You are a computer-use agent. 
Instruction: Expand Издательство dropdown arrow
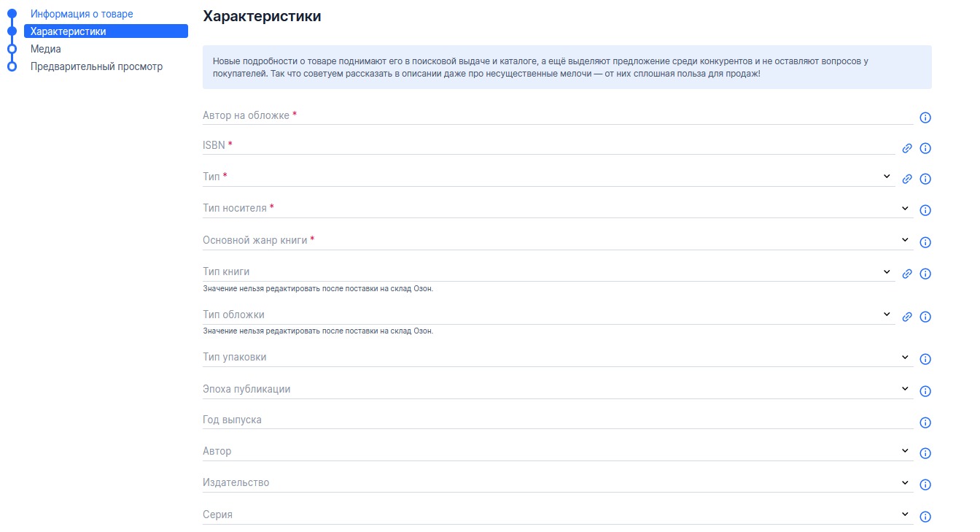point(905,482)
